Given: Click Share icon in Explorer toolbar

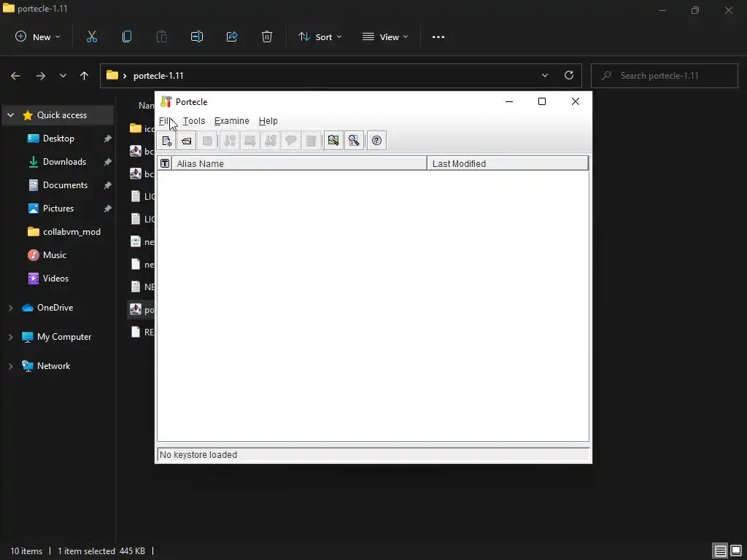Looking at the screenshot, I should [232, 36].
